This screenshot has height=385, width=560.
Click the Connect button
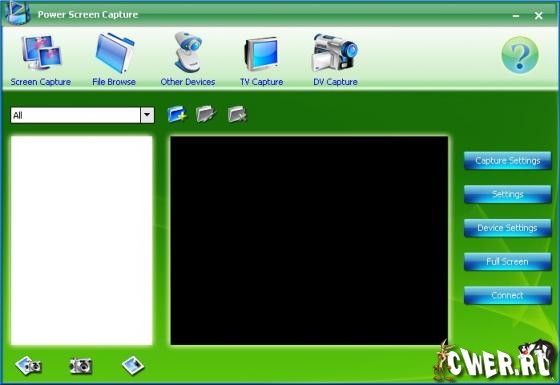point(508,295)
